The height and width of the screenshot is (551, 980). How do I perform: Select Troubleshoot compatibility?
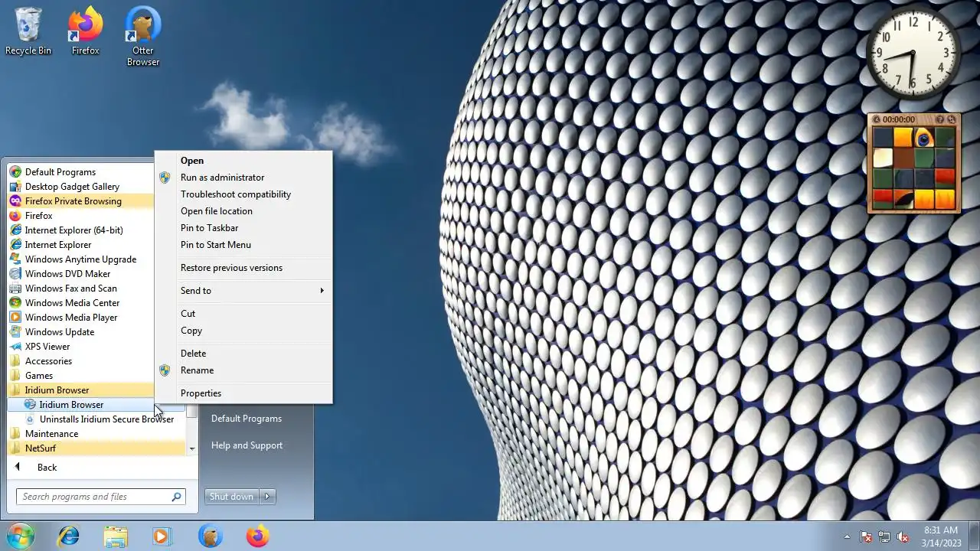pyautogui.click(x=243, y=194)
